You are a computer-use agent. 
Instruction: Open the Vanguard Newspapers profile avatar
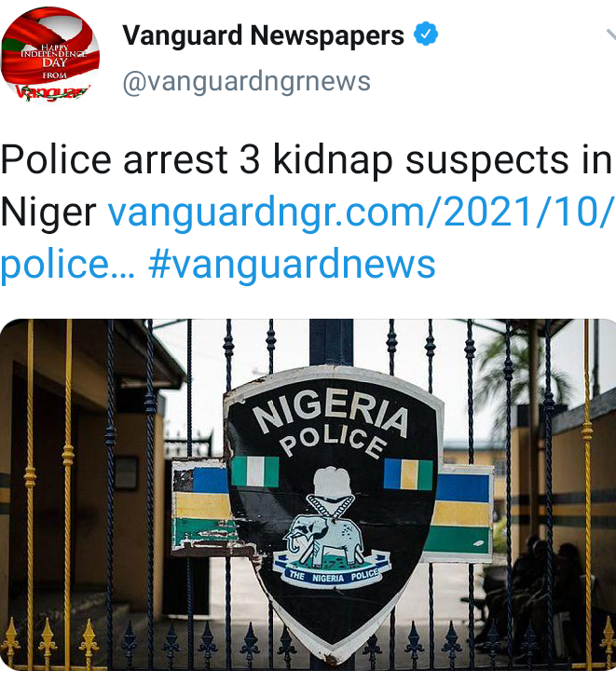coord(50,54)
